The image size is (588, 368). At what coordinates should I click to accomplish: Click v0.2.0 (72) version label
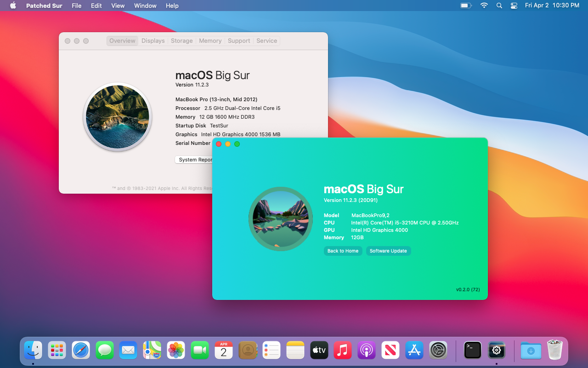[468, 289]
